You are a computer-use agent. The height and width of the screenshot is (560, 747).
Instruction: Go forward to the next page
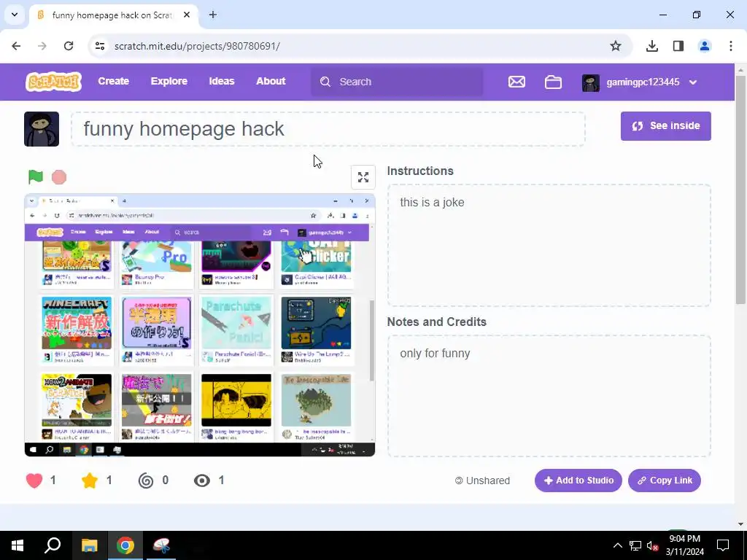click(42, 46)
